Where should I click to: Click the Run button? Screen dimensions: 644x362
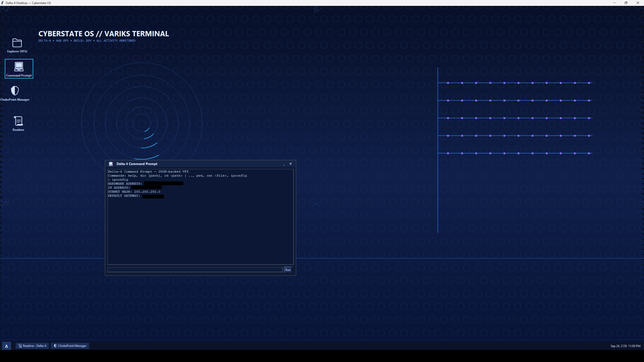click(288, 270)
